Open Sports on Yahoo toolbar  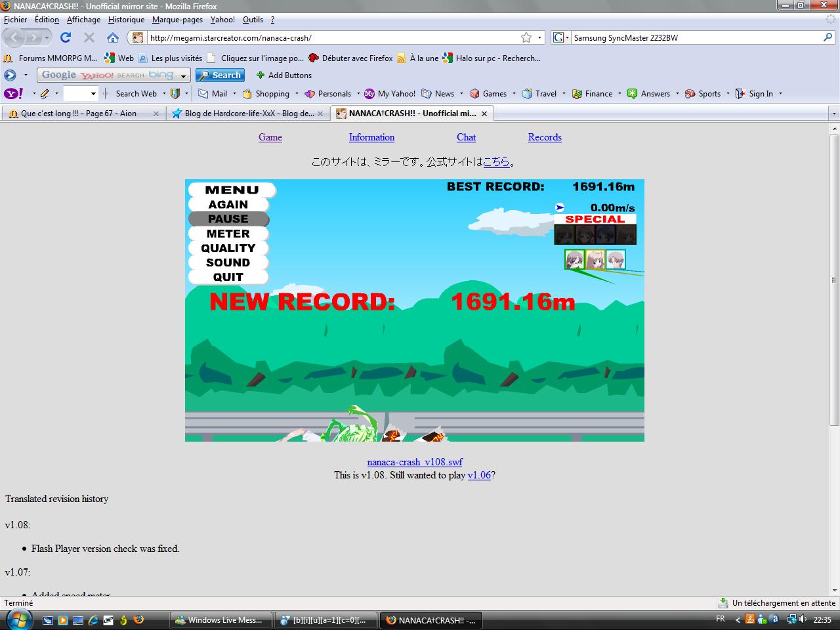tap(703, 94)
